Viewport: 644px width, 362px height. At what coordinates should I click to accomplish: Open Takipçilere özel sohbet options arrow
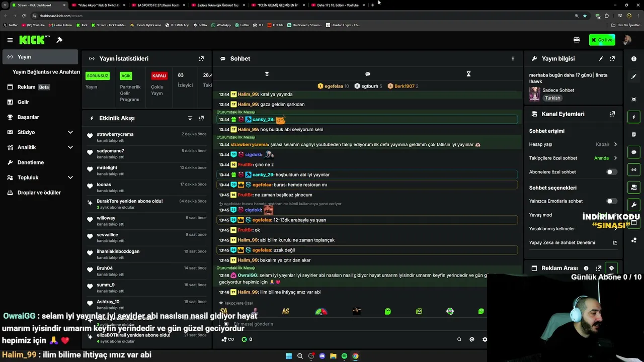tap(615, 158)
